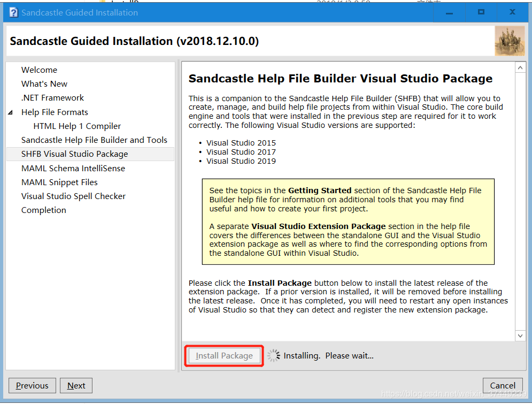The image size is (532, 404).
Task: Click the sandcastle logo image
Action: point(510,41)
